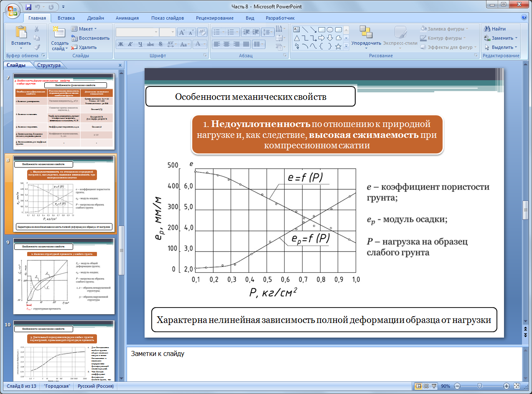Open PowerPoint help
Image resolution: width=532 pixels, height=394 pixels.
pos(524,18)
